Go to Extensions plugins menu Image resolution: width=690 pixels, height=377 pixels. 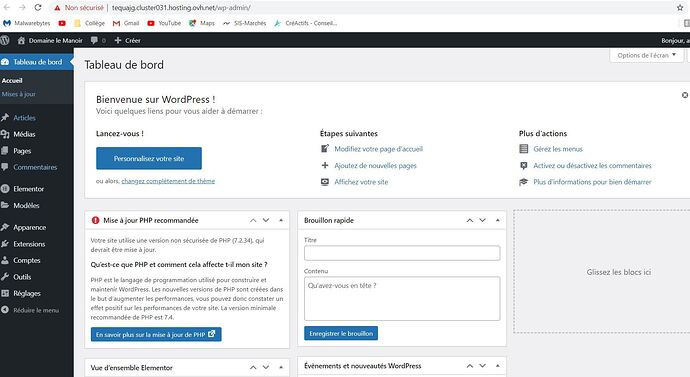(29, 244)
